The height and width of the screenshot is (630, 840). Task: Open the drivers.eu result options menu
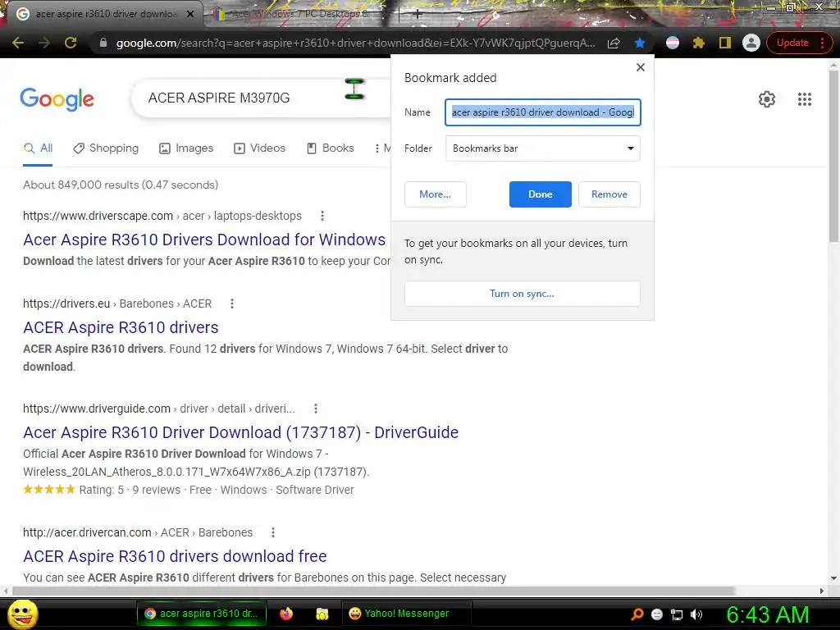pyautogui.click(x=232, y=304)
